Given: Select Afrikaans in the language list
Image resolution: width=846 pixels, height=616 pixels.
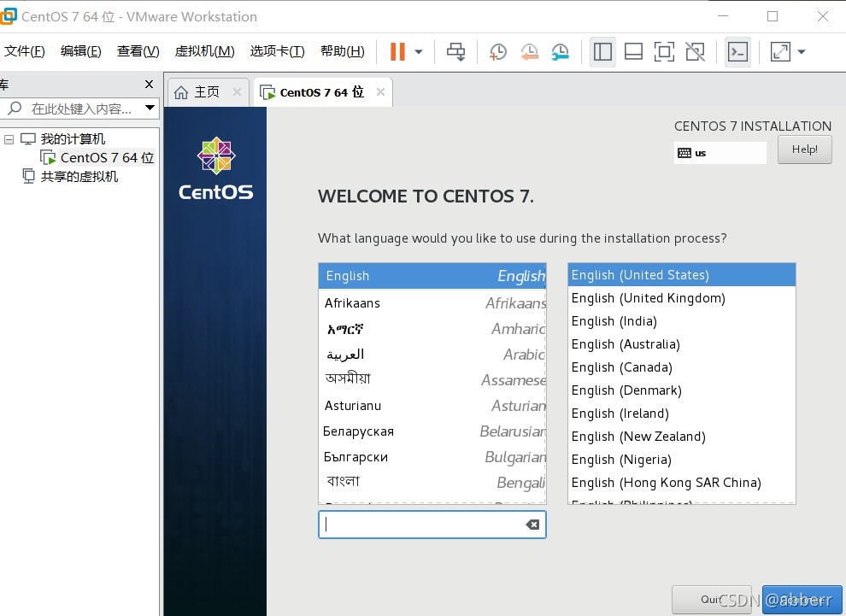Looking at the screenshot, I should point(432,302).
